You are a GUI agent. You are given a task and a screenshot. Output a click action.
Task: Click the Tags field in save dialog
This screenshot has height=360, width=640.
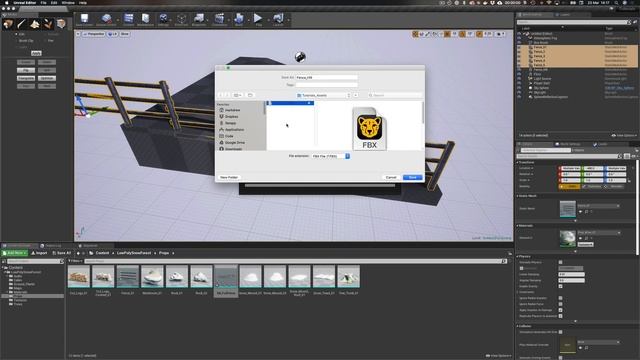coord(327,85)
